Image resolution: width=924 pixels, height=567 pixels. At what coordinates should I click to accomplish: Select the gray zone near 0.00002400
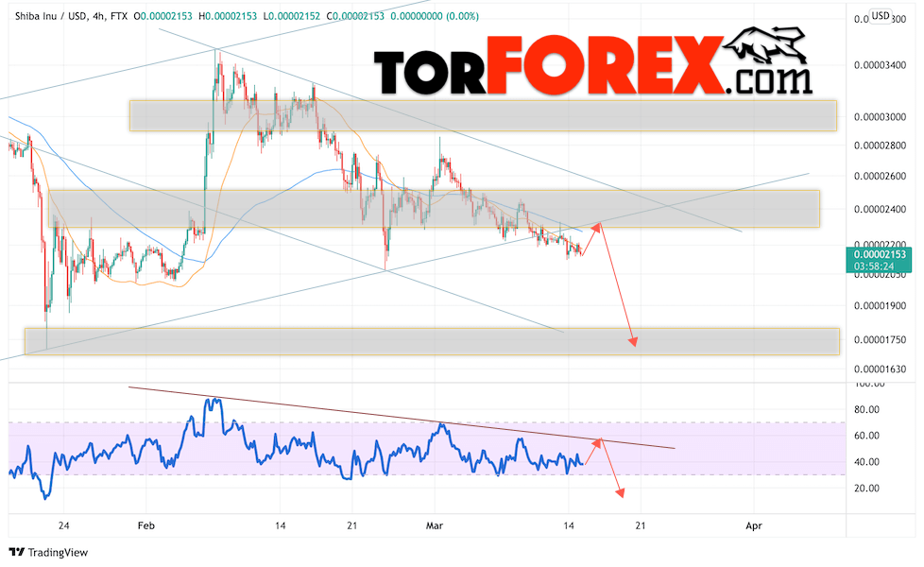pyautogui.click(x=434, y=209)
